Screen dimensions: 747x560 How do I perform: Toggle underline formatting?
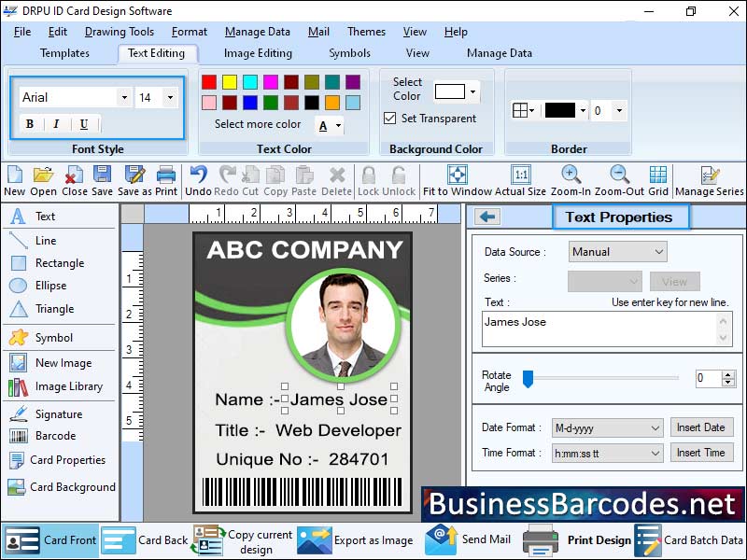(x=86, y=123)
